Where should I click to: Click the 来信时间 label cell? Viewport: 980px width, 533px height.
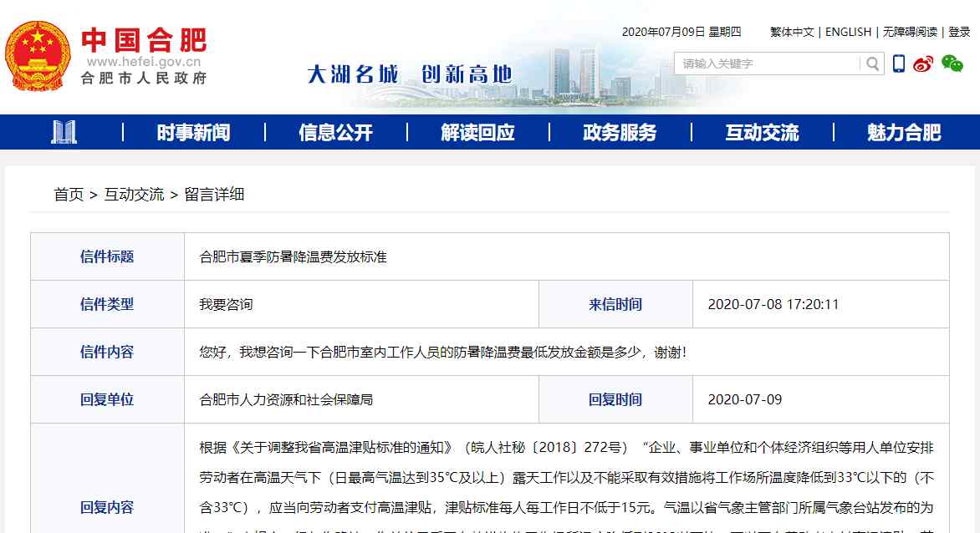tap(615, 304)
